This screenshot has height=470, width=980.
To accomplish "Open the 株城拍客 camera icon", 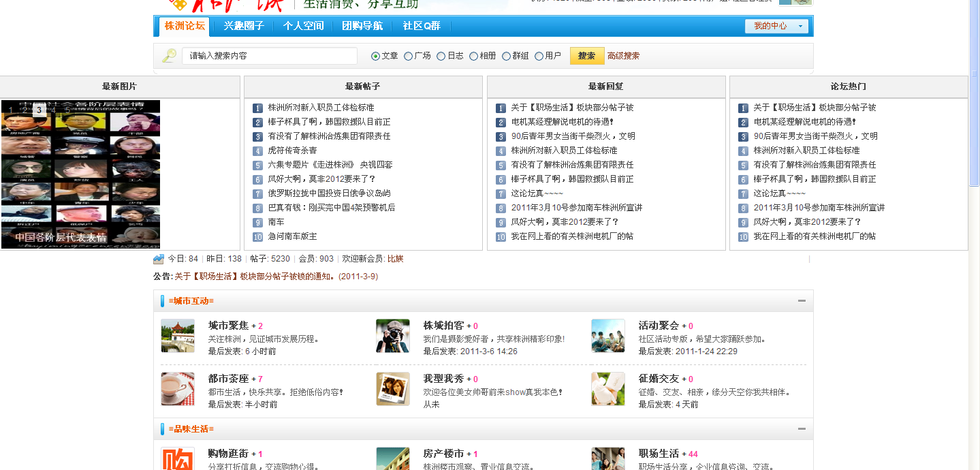I will click(393, 336).
